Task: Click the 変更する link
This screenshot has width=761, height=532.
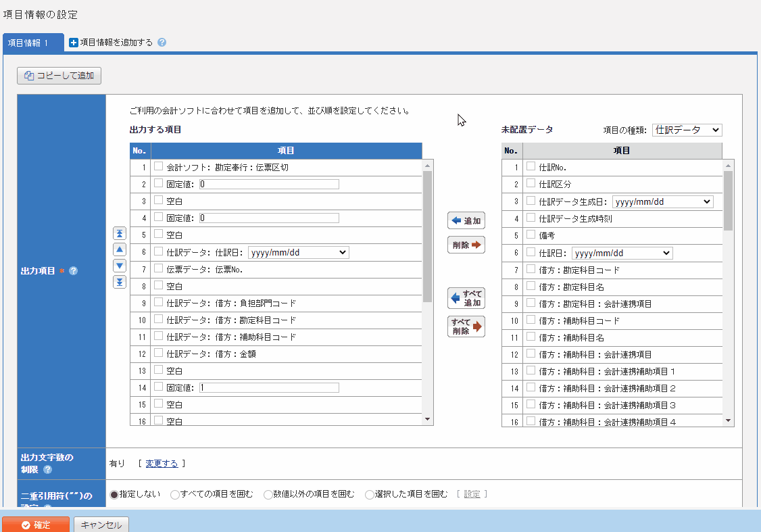Action: pyautogui.click(x=162, y=464)
